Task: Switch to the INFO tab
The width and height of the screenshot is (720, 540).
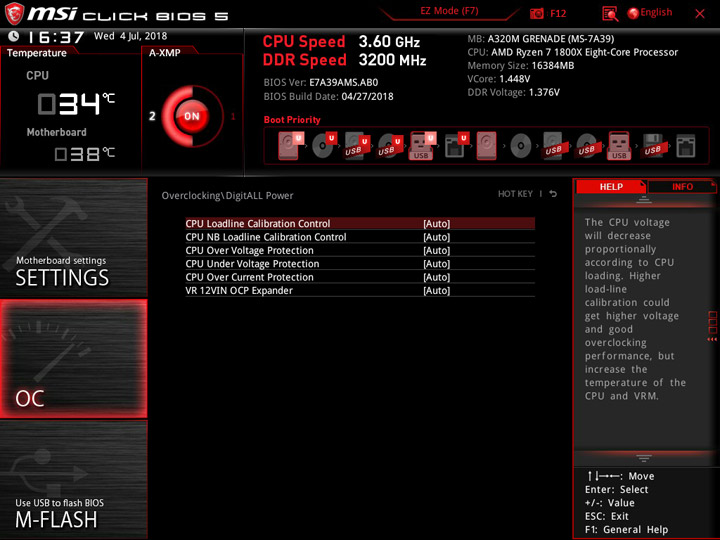Action: point(682,186)
